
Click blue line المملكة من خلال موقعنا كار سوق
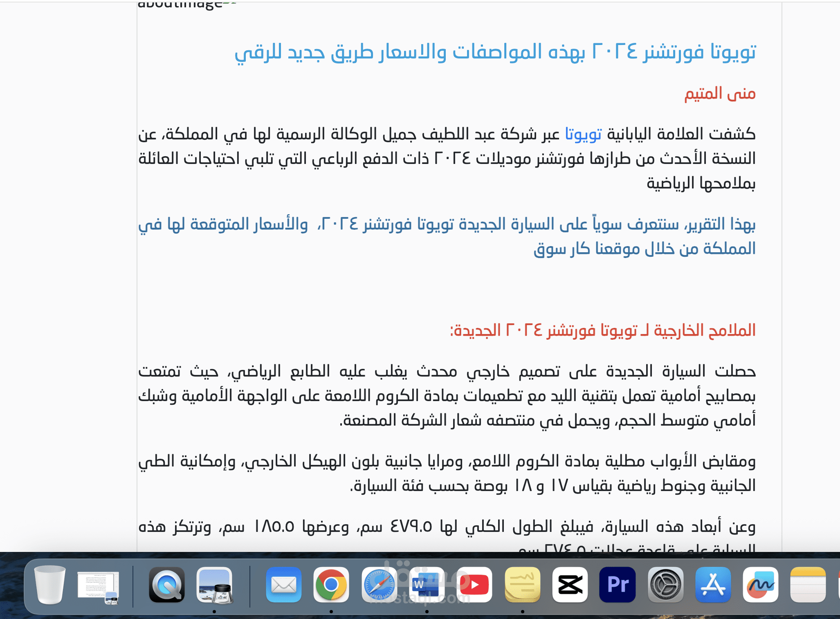[x=645, y=249]
